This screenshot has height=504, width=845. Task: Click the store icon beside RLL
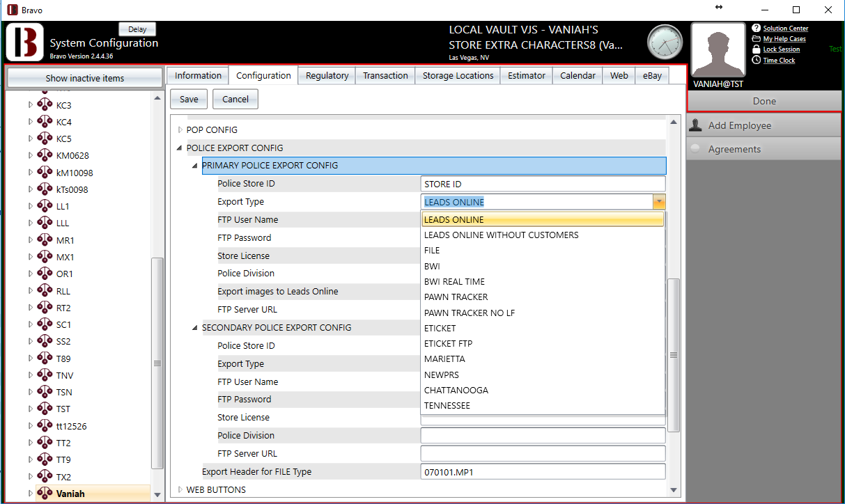[45, 291]
